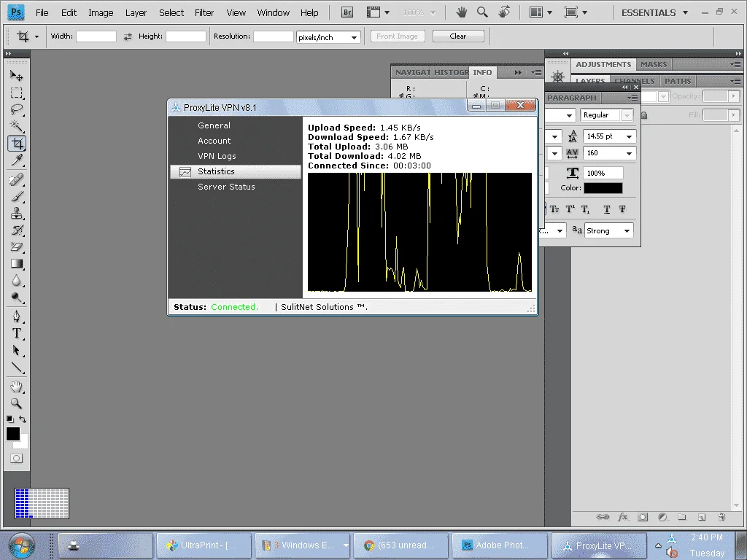
Task: Select the Zoom tool in the toolbox
Action: [x=17, y=403]
